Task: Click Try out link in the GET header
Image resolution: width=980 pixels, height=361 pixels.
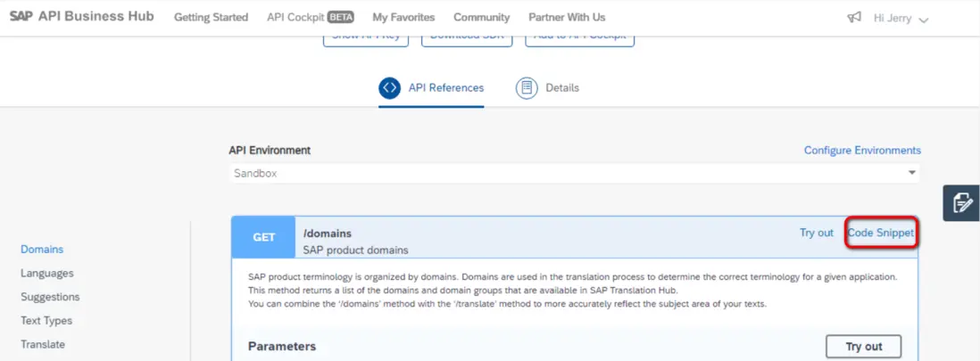Action: (x=816, y=233)
